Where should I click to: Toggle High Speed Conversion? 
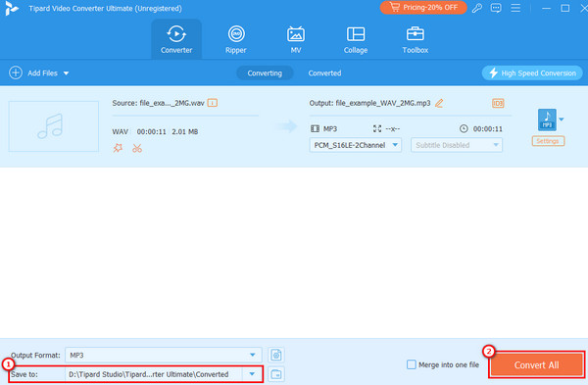pyautogui.click(x=532, y=72)
